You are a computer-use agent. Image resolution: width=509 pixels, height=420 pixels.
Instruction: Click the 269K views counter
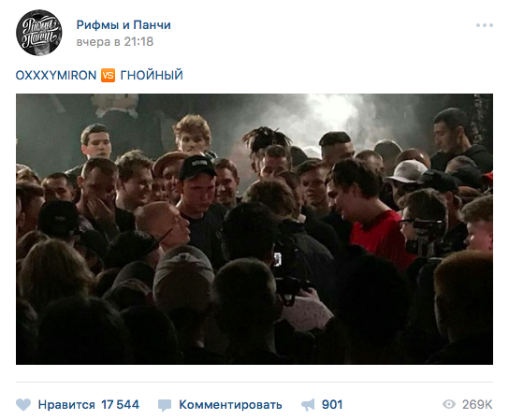click(477, 405)
